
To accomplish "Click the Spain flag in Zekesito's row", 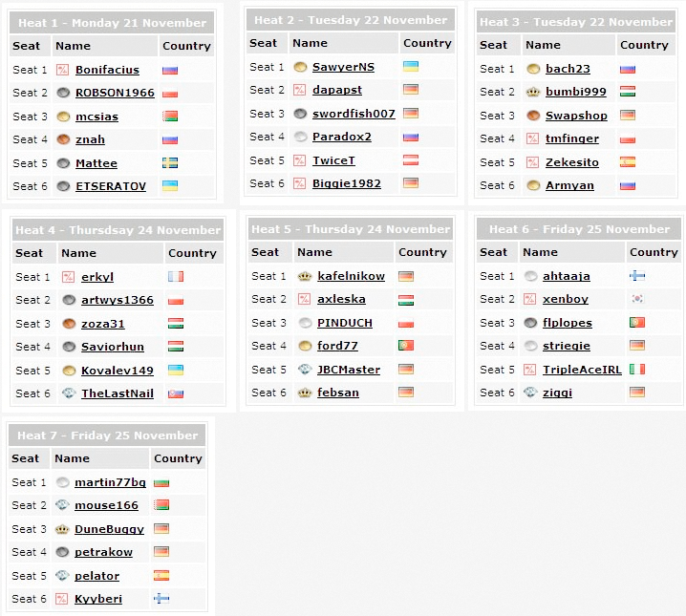I will (628, 162).
